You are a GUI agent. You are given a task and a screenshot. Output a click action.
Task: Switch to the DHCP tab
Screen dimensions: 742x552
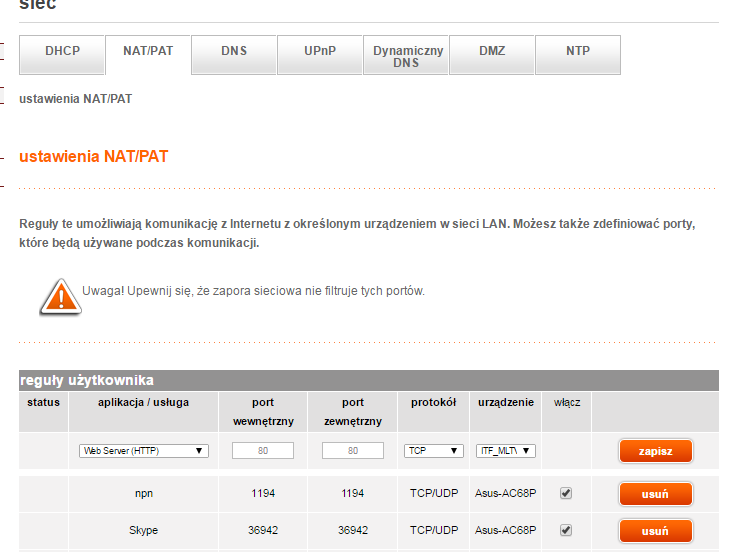62,51
